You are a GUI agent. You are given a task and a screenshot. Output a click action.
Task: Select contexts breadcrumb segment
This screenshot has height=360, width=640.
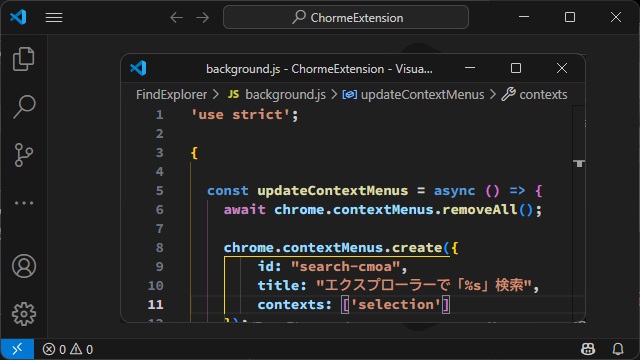(543, 95)
